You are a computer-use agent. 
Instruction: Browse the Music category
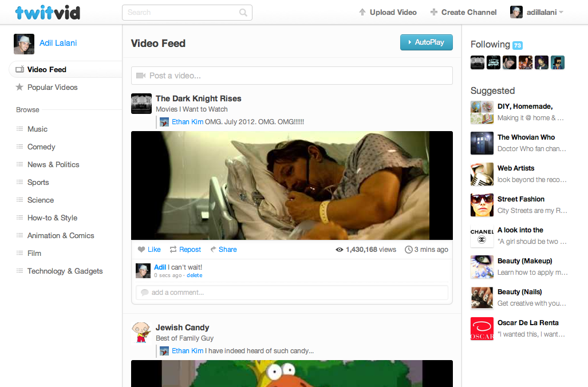(37, 129)
